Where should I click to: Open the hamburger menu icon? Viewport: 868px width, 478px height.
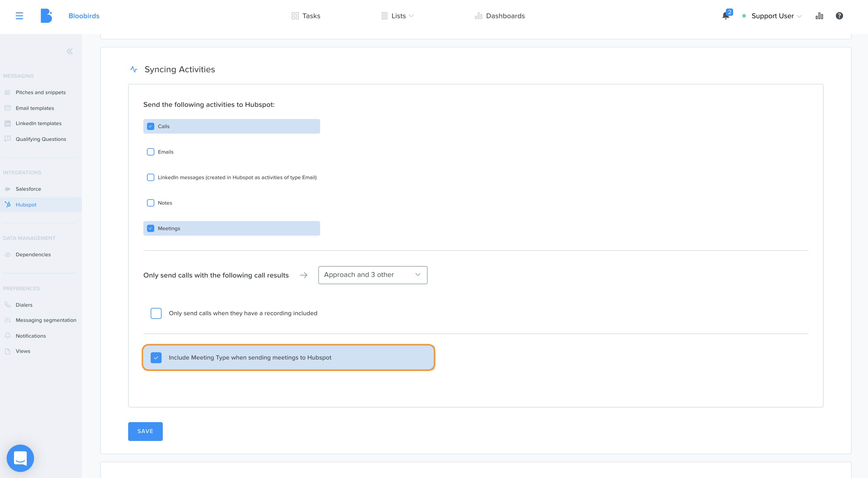(x=19, y=16)
